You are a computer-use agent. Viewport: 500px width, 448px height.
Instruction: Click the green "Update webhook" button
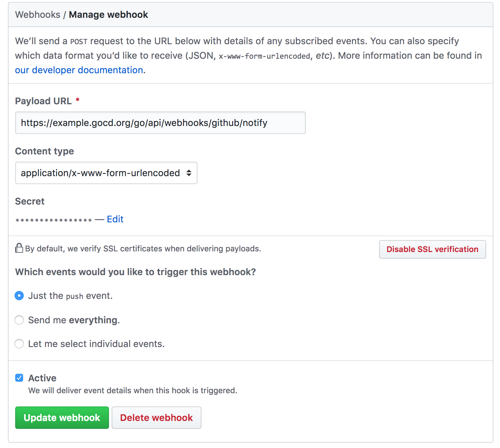click(62, 418)
